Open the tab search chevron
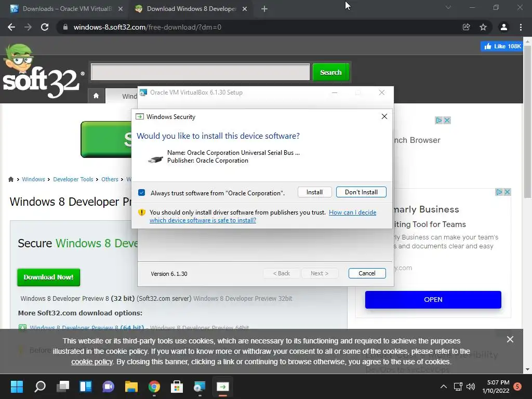Screen dimensions: 532x399 click(x=448, y=7)
